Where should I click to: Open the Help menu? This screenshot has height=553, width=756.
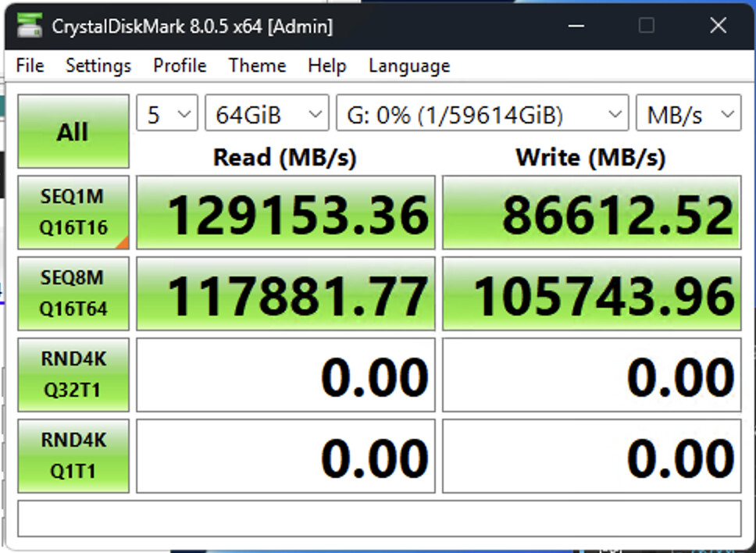tap(326, 66)
